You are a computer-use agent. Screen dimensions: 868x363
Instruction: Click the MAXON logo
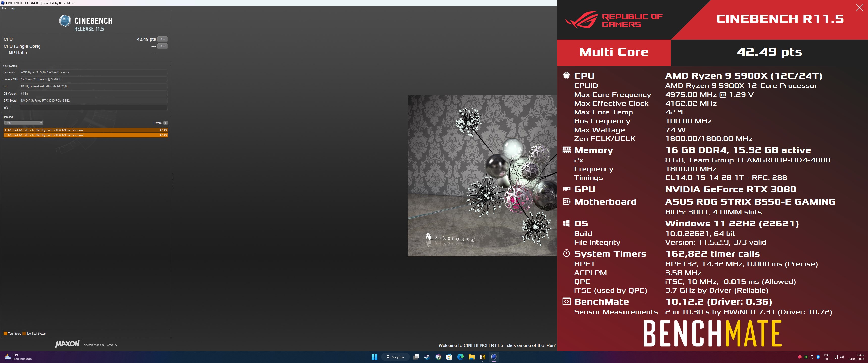coord(67,344)
